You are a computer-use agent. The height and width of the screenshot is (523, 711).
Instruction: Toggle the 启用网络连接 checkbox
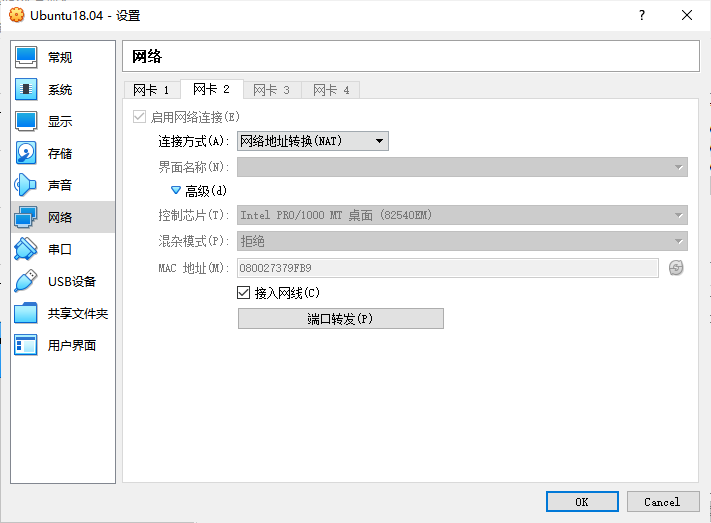coord(139,117)
